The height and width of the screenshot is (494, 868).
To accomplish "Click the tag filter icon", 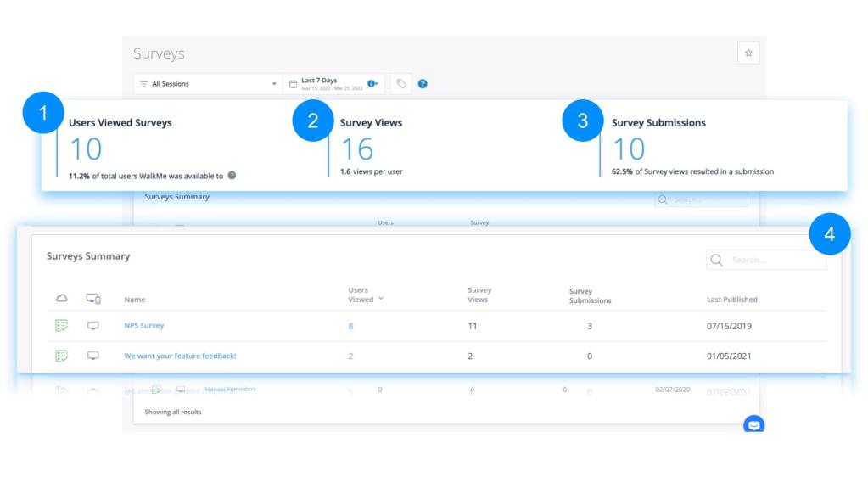I will click(x=401, y=84).
